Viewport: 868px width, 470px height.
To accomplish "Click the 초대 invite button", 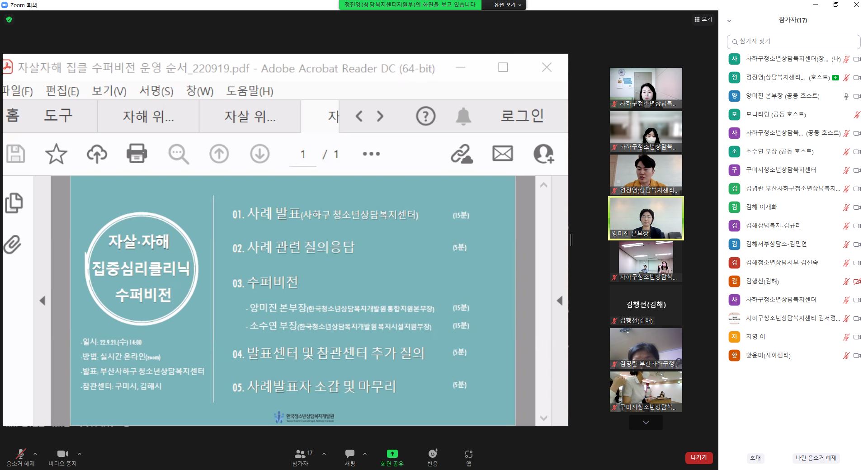I will (755, 458).
